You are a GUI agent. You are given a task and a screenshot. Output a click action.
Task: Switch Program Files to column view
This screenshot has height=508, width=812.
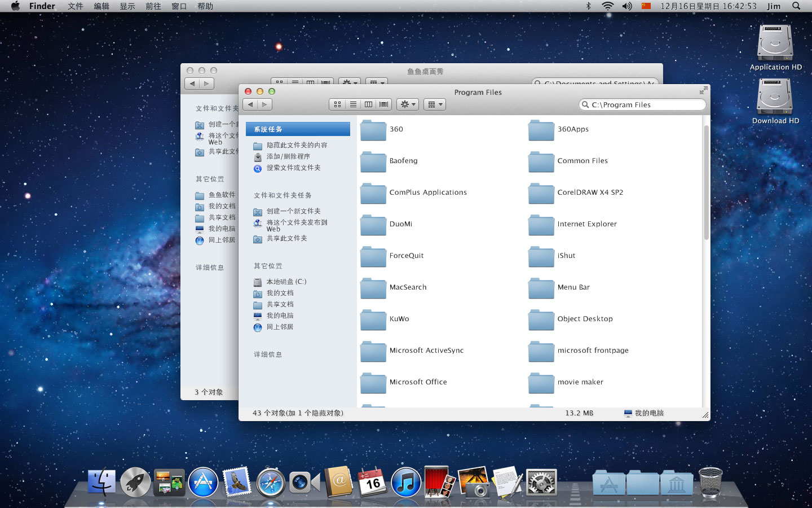(368, 104)
